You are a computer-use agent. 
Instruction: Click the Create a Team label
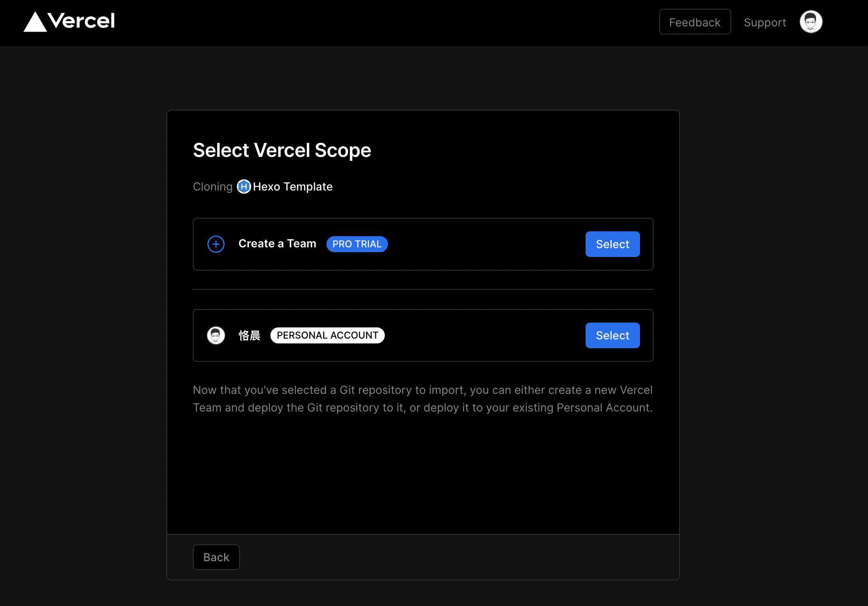tap(277, 244)
